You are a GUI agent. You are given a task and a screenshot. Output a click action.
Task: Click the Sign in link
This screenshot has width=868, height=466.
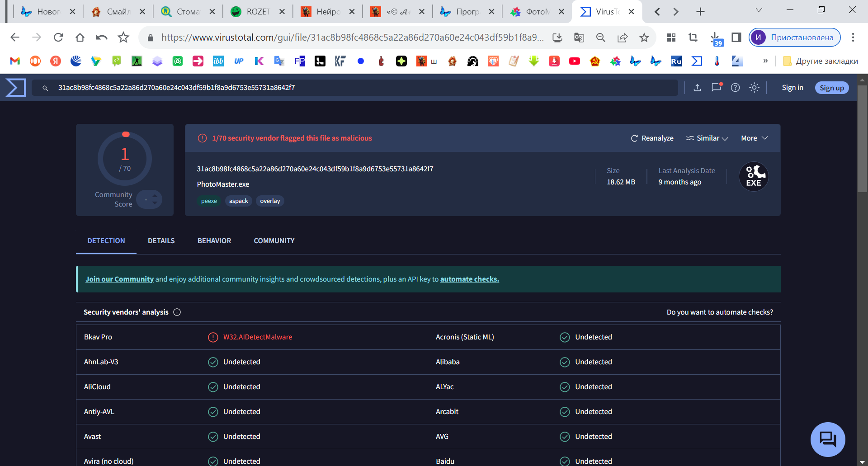[793, 88]
